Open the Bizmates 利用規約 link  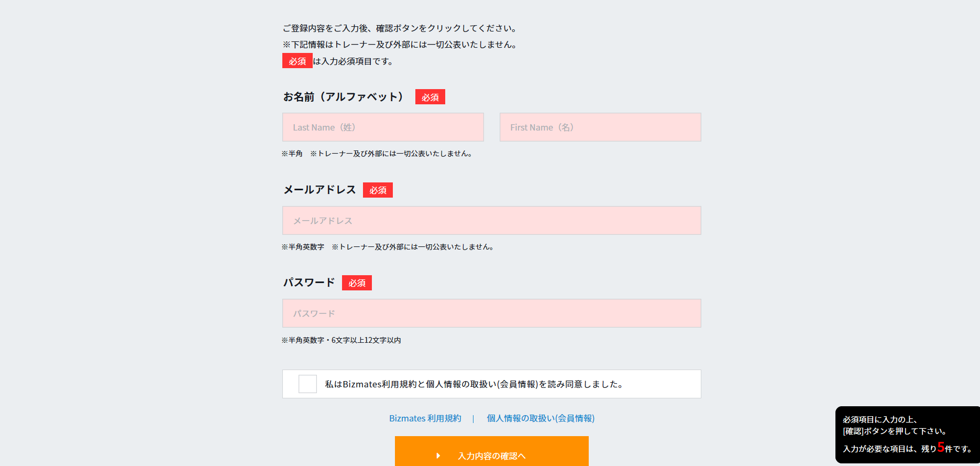425,418
